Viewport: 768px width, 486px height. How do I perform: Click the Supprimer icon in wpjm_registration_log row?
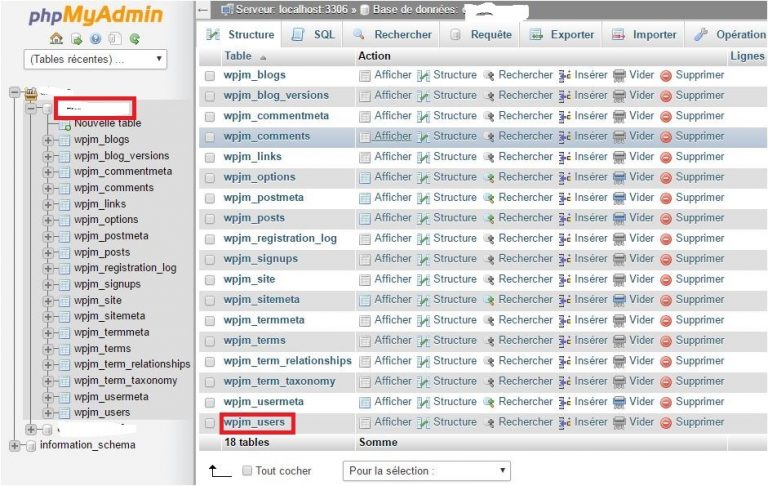pos(666,239)
